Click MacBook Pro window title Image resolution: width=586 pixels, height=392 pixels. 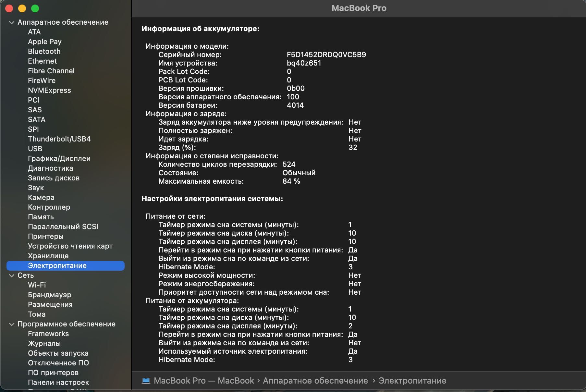359,8
